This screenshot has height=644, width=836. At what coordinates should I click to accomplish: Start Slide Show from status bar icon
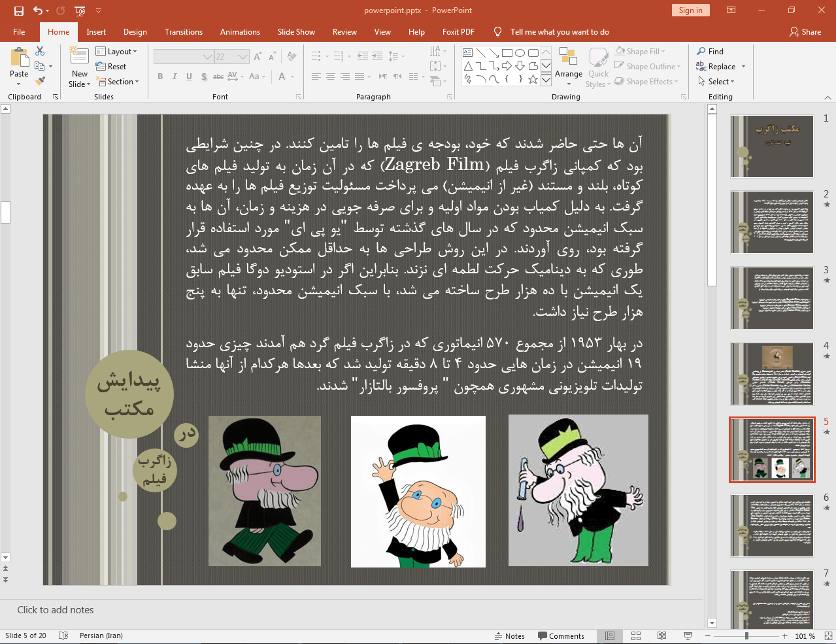click(x=688, y=636)
